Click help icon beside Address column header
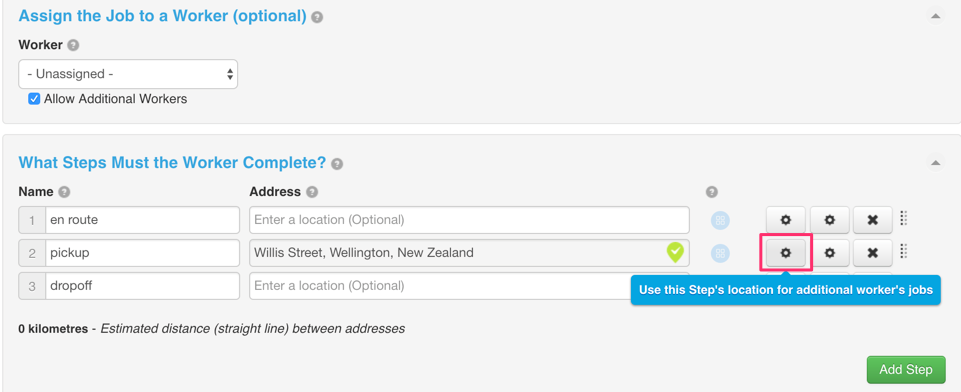The width and height of the screenshot is (961, 392). click(x=312, y=192)
